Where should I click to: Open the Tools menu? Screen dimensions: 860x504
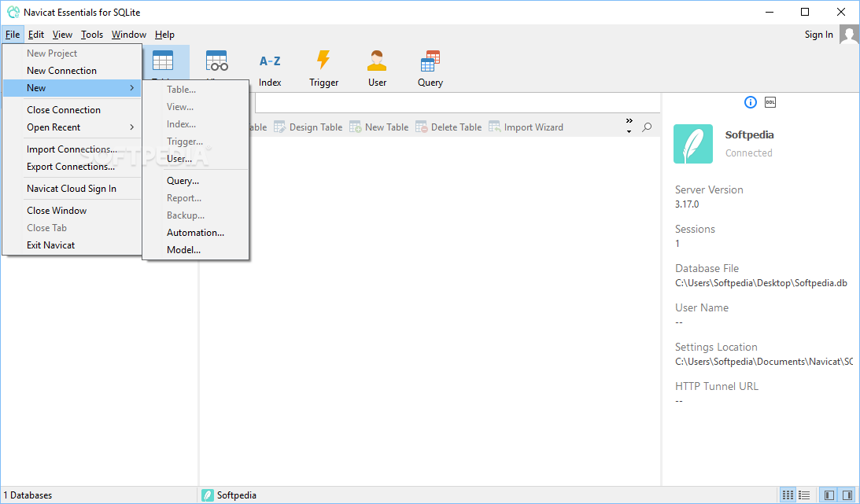92,35
